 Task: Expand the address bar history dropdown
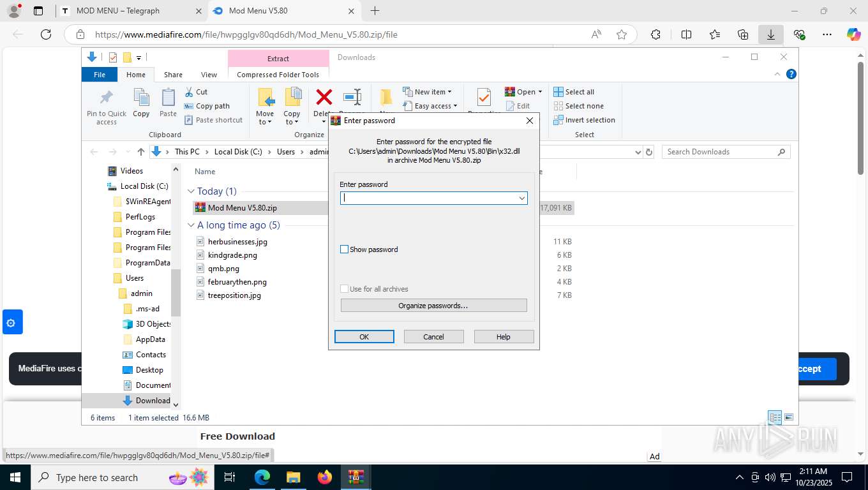(x=638, y=152)
